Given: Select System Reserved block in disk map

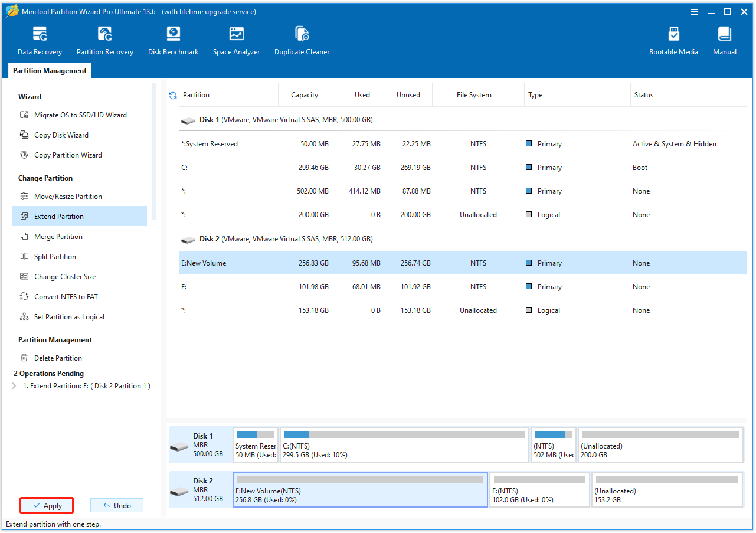Looking at the screenshot, I should click(x=256, y=445).
